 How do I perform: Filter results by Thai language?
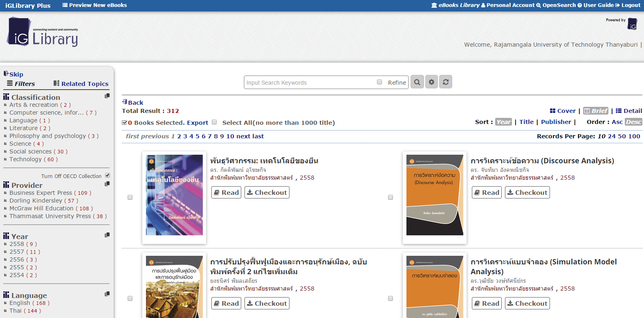click(x=25, y=311)
